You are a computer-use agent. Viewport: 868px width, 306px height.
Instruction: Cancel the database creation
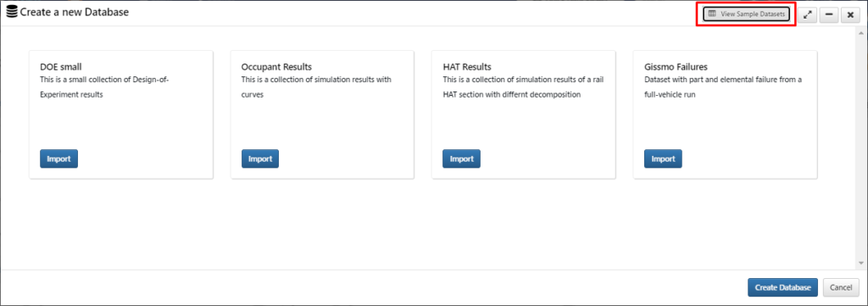click(x=841, y=287)
